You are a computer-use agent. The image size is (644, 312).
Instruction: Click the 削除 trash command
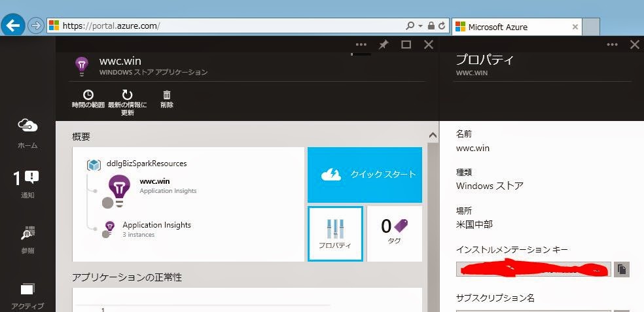167,99
